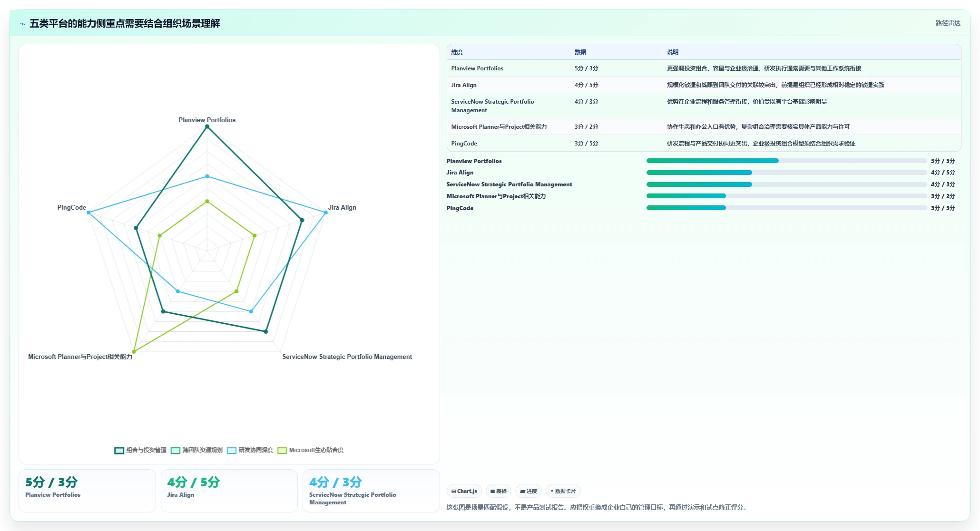Click the 数据 column header

[x=580, y=52]
